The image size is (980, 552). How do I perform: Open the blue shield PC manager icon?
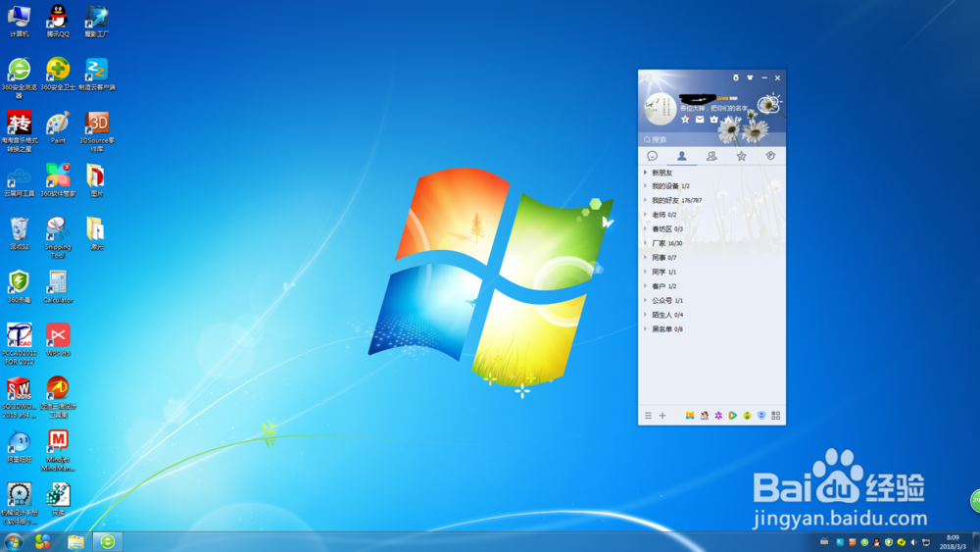tap(761, 416)
